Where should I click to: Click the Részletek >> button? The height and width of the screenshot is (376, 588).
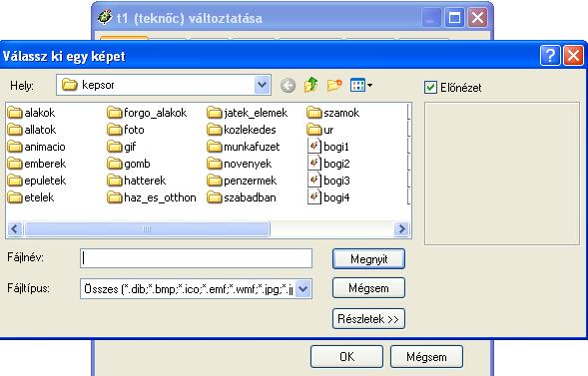tap(368, 319)
